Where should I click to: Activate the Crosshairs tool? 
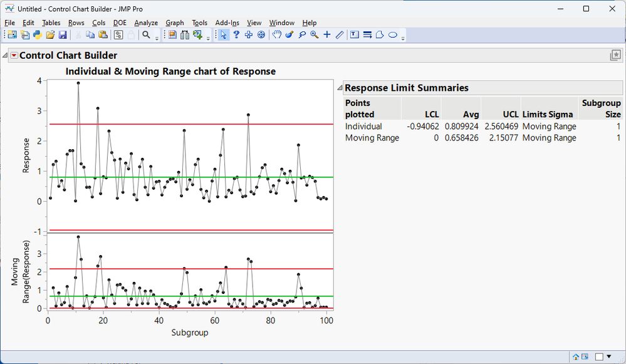point(326,35)
